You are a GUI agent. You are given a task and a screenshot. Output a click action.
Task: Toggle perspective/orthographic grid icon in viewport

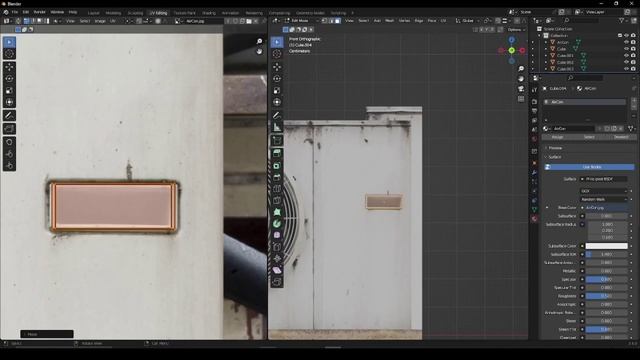pyautogui.click(x=521, y=99)
